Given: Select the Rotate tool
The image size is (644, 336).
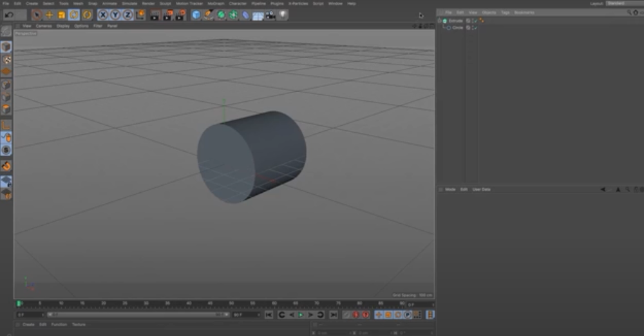Looking at the screenshot, I should (74, 15).
